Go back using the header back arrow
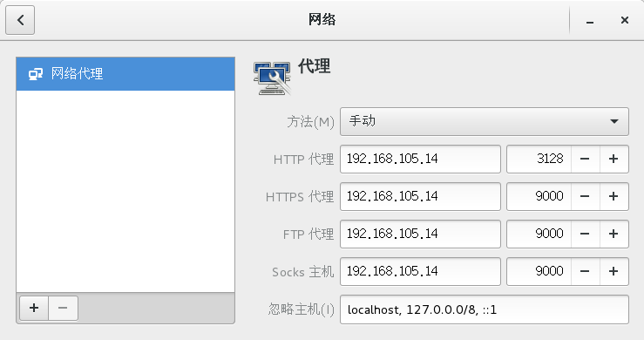The height and width of the screenshot is (340, 644). pyautogui.click(x=20, y=20)
